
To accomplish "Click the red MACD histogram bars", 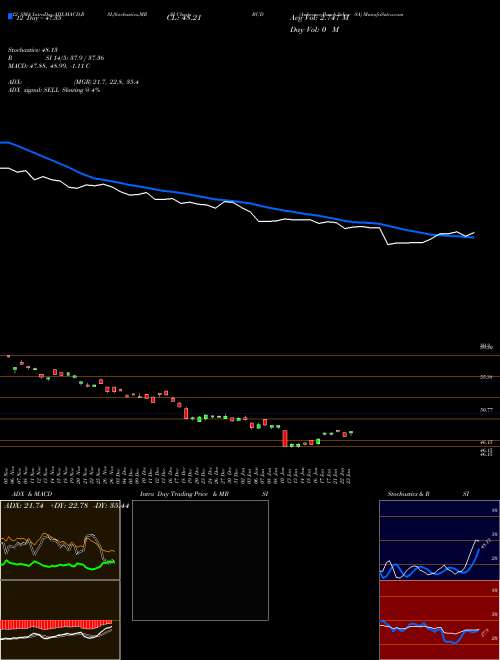I will point(56,625).
